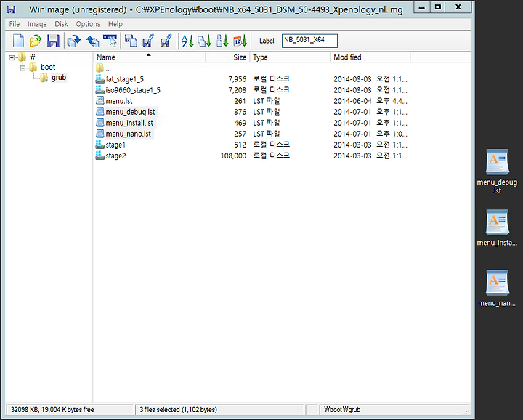This screenshot has width=523, height=420.
Task: Open the Options menu
Action: coord(88,24)
